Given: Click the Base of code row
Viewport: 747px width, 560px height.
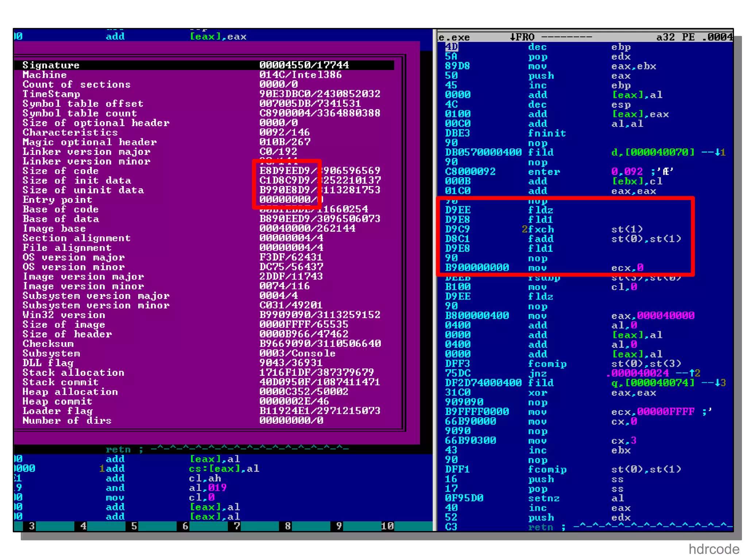Looking at the screenshot, I should point(204,209).
